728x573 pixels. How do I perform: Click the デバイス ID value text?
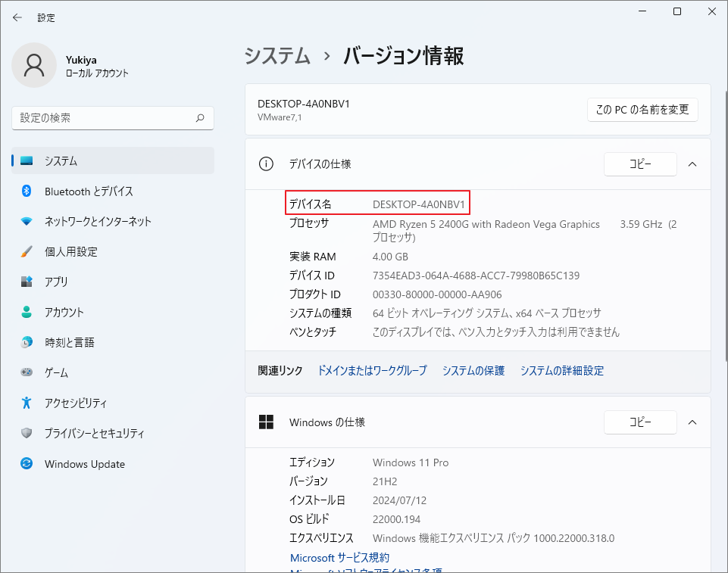(x=476, y=276)
